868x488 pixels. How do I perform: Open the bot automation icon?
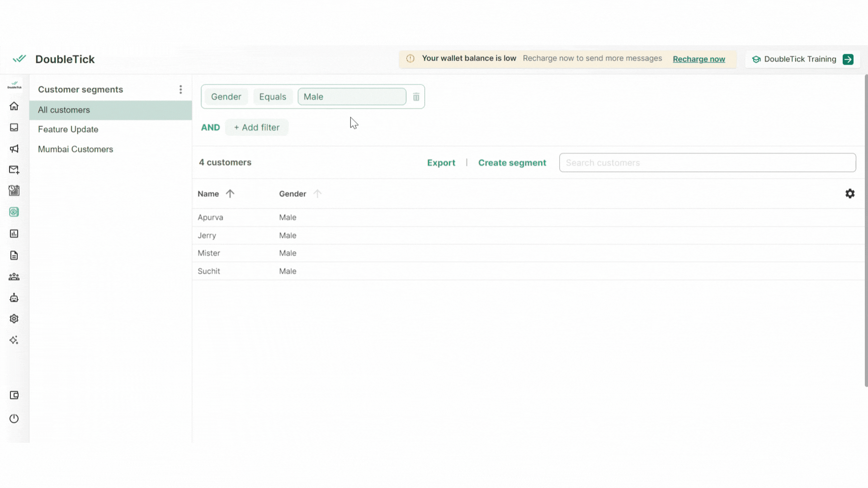(14, 298)
